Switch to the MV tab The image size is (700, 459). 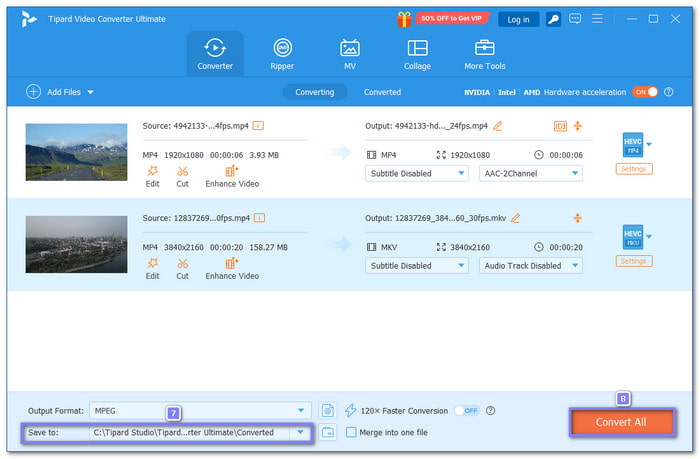[350, 54]
